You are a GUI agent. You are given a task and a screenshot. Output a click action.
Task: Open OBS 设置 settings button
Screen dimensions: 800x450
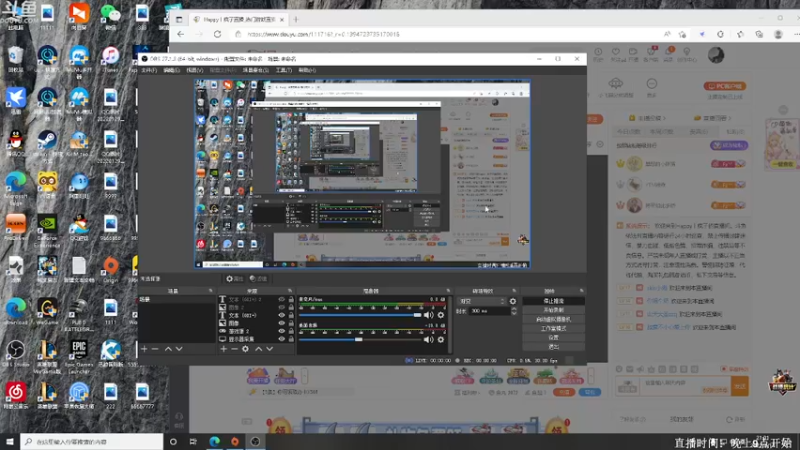point(554,338)
